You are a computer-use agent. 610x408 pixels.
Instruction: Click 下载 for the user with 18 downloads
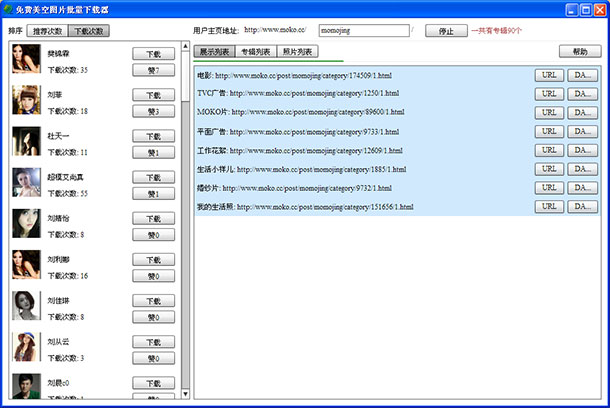pyautogui.click(x=153, y=95)
